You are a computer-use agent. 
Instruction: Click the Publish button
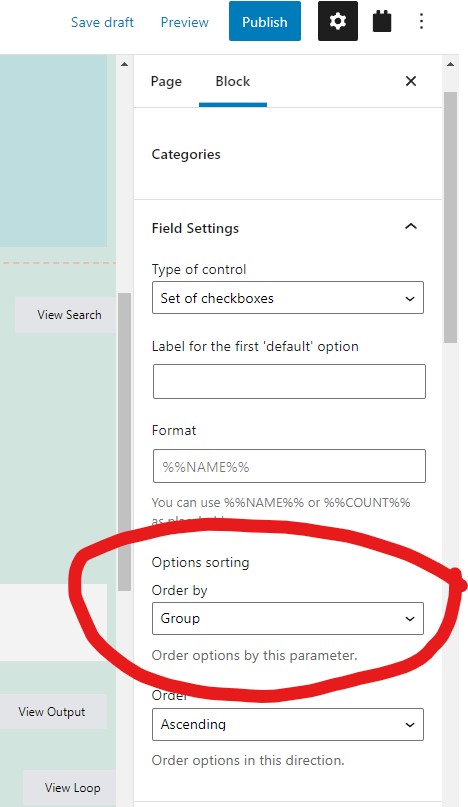pyautogui.click(x=265, y=21)
